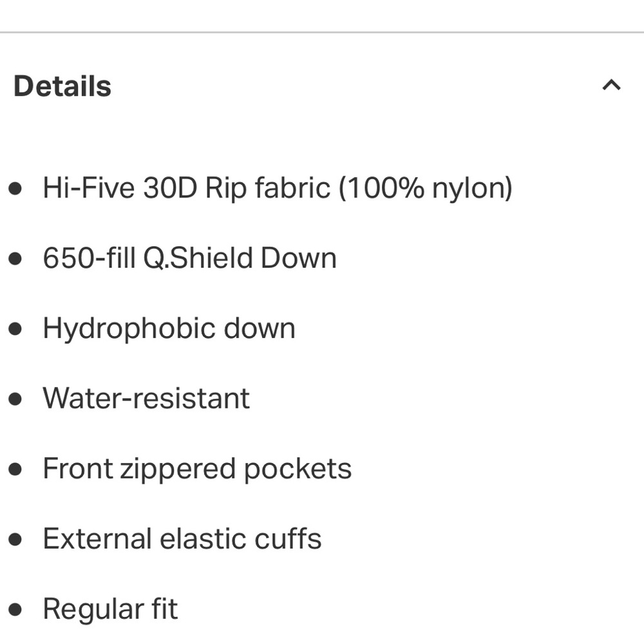
Task: Click the '650-fill' text
Action: [x=90, y=259]
